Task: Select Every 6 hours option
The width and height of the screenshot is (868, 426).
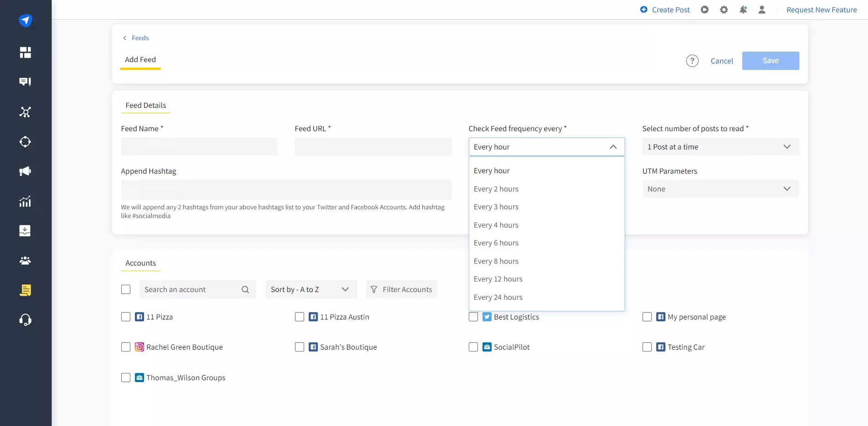Action: point(547,243)
